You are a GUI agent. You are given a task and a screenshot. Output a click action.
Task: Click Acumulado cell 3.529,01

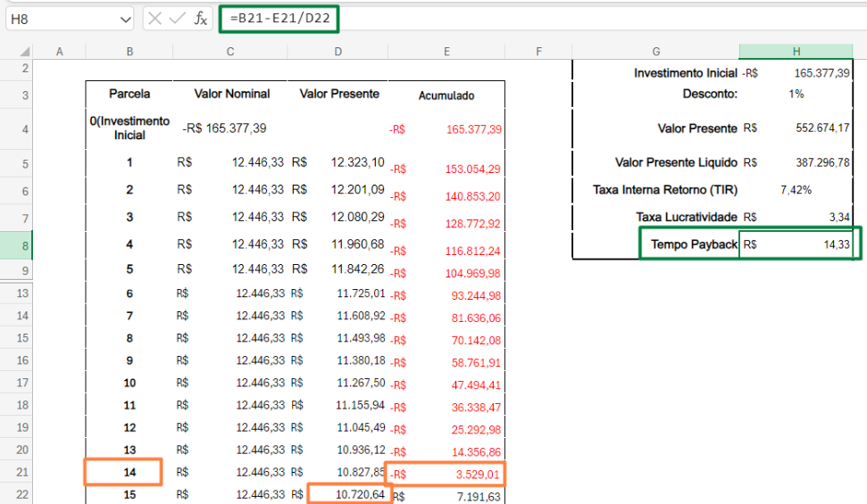[446, 475]
